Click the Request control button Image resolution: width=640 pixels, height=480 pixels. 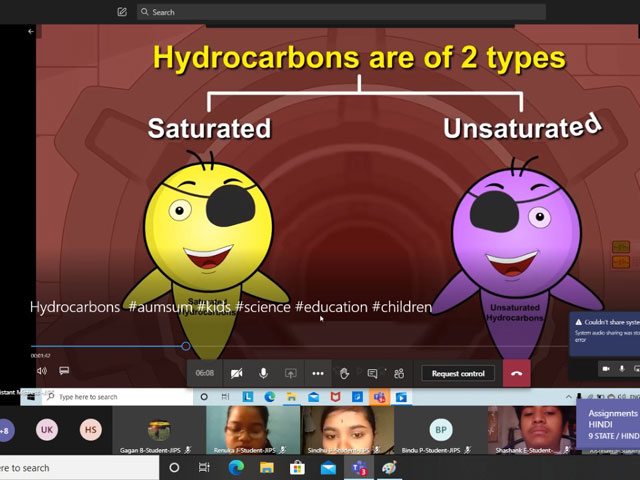[x=458, y=373]
